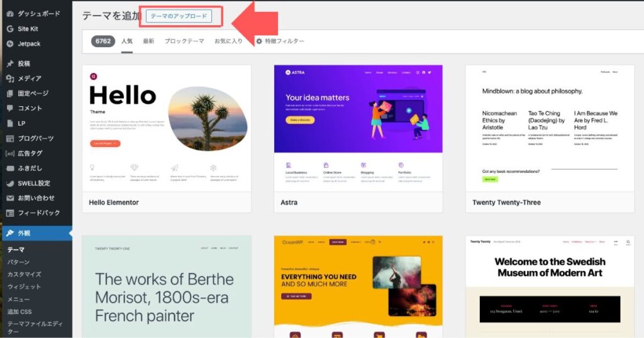Open the お気に入り tab
The height and width of the screenshot is (338, 644).
tap(228, 41)
